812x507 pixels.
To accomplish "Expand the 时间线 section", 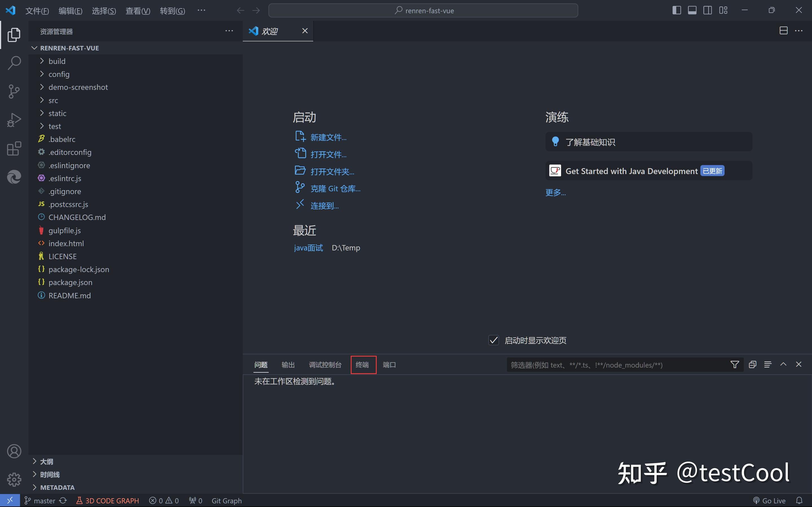I will 50,474.
